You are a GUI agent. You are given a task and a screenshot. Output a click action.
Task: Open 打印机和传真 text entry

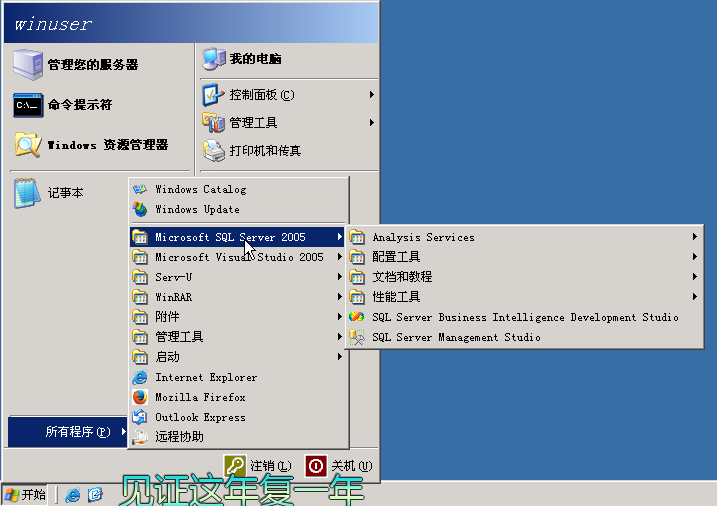265,151
